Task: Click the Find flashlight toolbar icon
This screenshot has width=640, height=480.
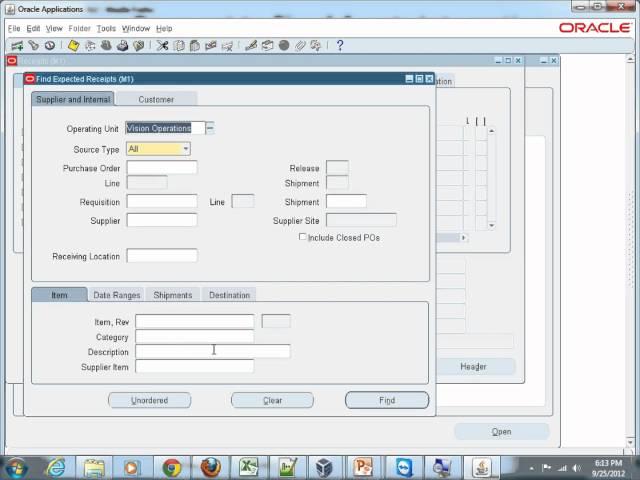Action: pyautogui.click(x=34, y=46)
